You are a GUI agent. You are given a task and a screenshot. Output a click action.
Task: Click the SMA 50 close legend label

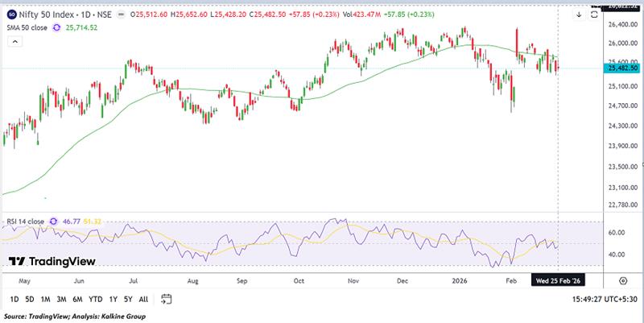[x=27, y=27]
